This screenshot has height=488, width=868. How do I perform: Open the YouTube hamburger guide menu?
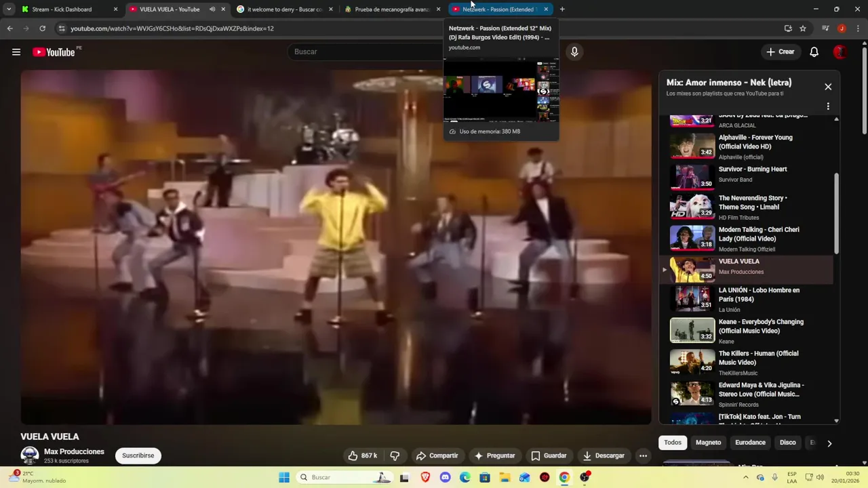coord(16,52)
